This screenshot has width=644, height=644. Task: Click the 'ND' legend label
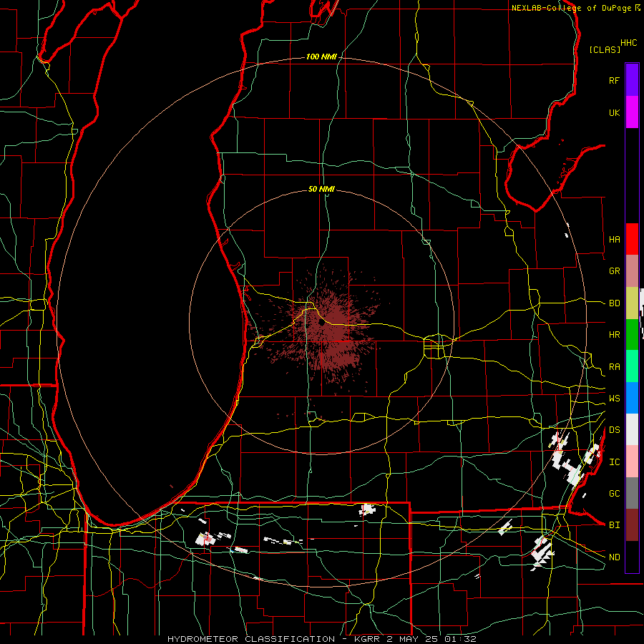614,557
